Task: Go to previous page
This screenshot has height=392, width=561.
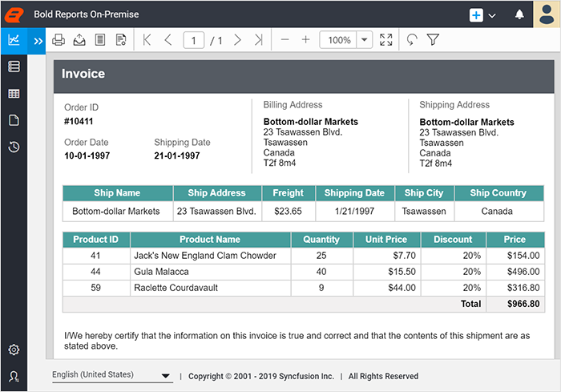Action: click(x=168, y=40)
